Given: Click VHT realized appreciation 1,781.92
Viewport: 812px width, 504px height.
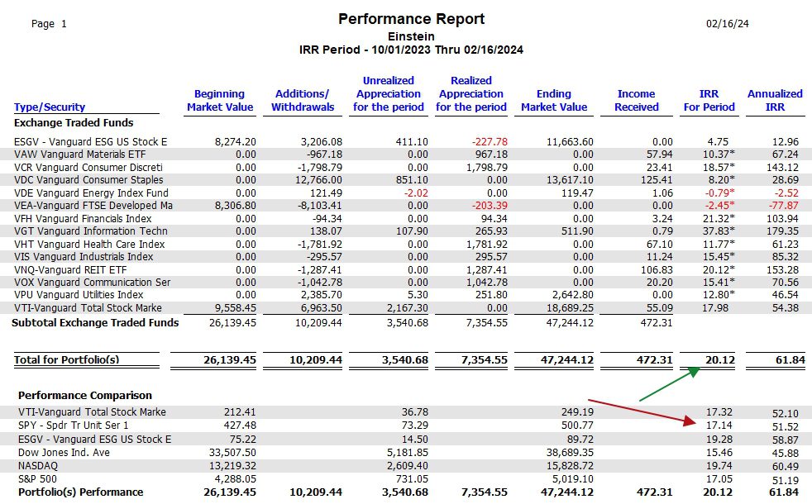Looking at the screenshot, I should (487, 244).
